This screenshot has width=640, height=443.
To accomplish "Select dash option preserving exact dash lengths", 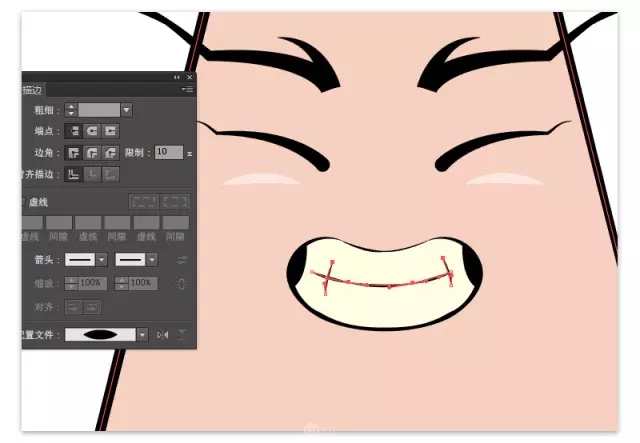I will (145, 201).
